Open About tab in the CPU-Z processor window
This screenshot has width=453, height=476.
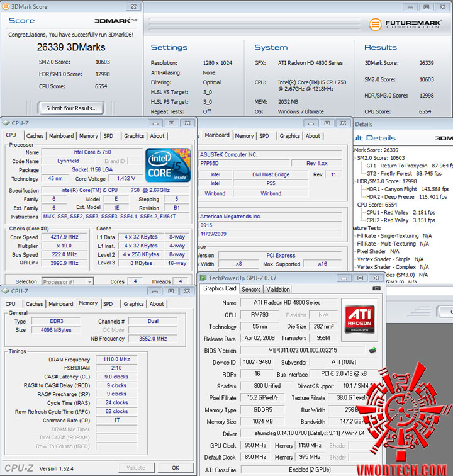click(157, 136)
